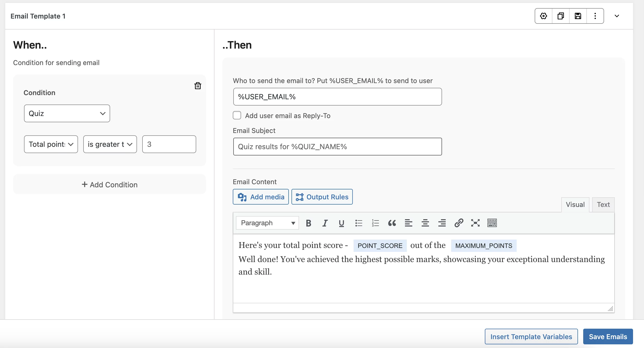Align text right
The height and width of the screenshot is (348, 644).
point(442,223)
